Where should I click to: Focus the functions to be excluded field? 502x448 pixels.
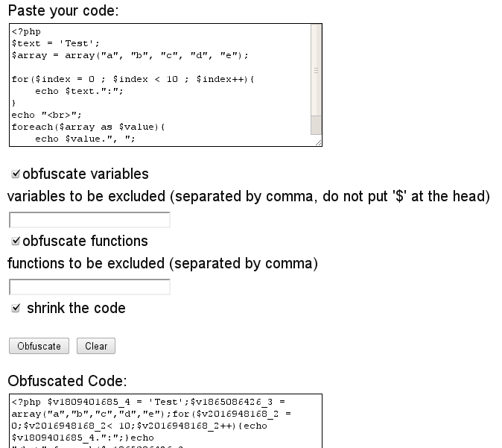(x=89, y=287)
